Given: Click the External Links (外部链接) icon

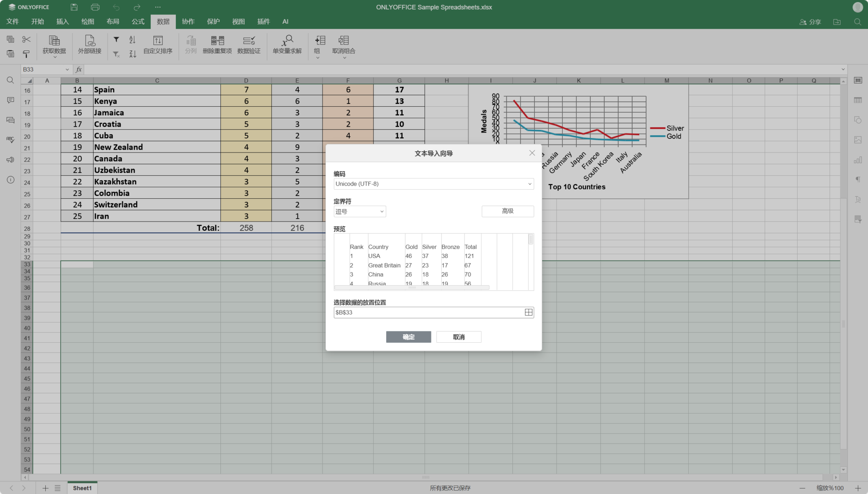Looking at the screenshot, I should 89,41.
